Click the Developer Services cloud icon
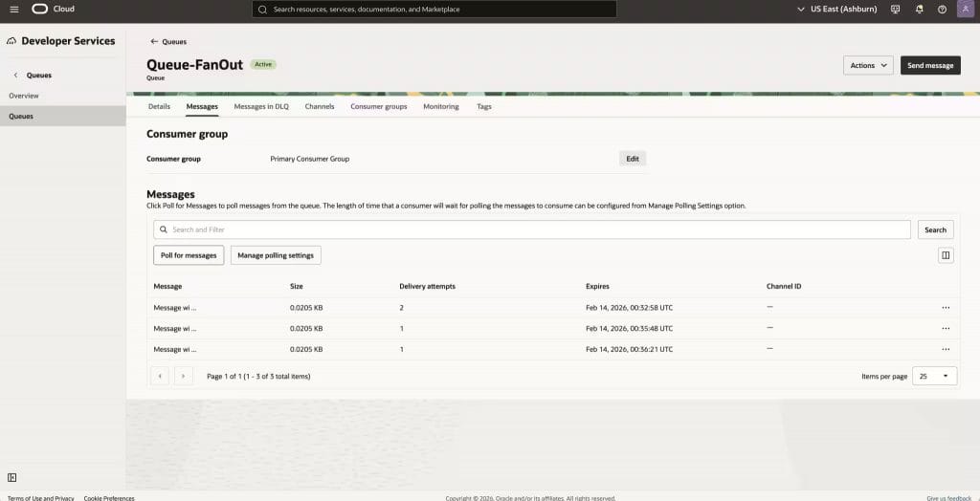980x501 pixels. point(11,41)
